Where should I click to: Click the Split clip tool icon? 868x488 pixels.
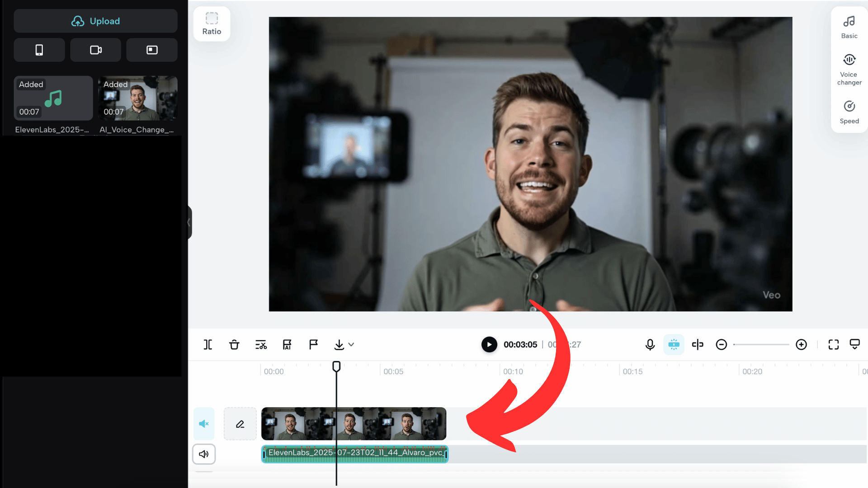coord(208,345)
